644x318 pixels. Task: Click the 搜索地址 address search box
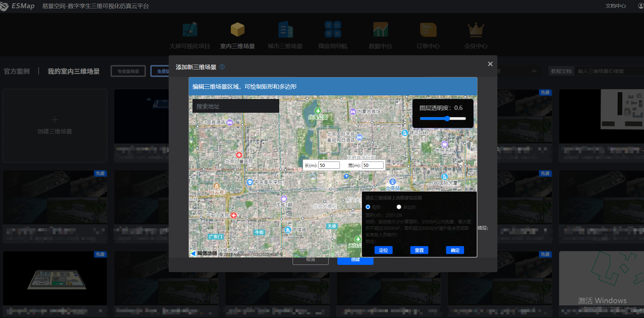pyautogui.click(x=236, y=106)
